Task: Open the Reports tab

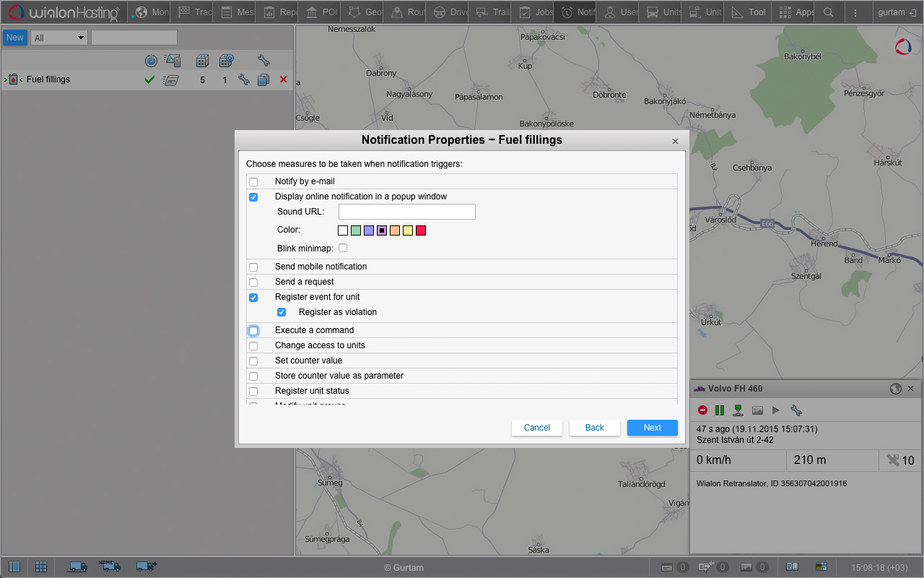Action: [278, 12]
